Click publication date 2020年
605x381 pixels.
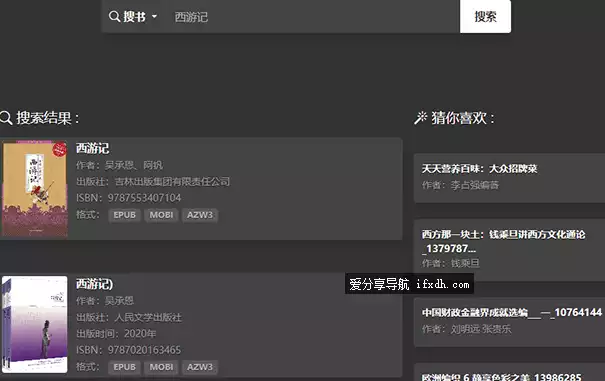[x=140, y=334]
